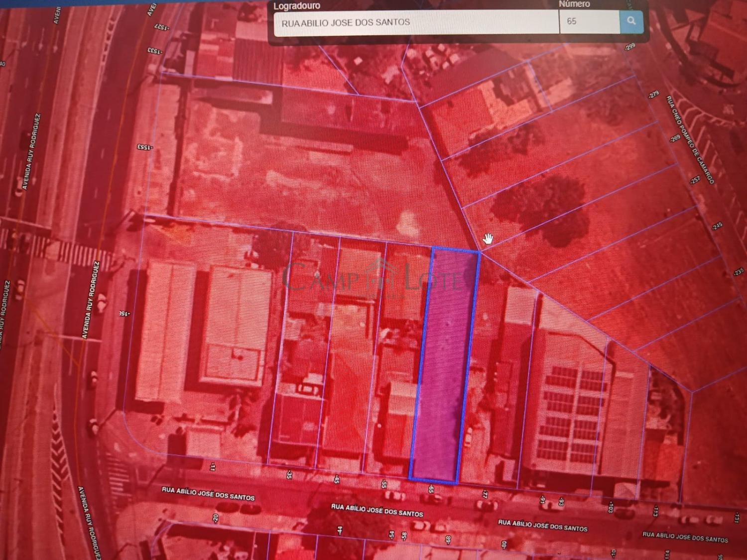The height and width of the screenshot is (560, 747).
Task: Click the blue magnifier search button
Action: pos(631,21)
